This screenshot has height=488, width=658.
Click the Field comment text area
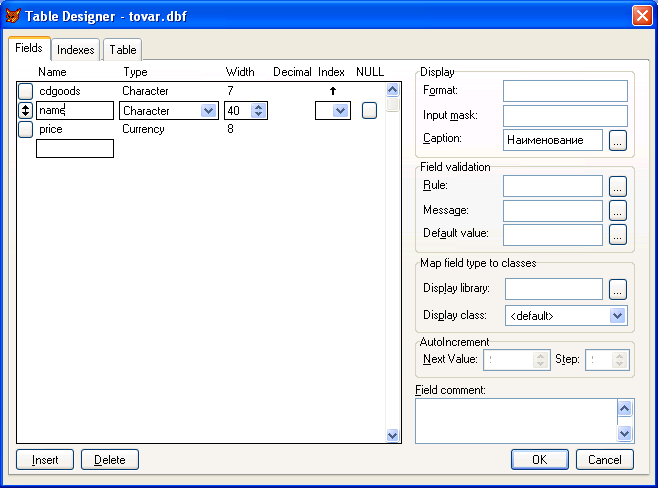point(516,421)
